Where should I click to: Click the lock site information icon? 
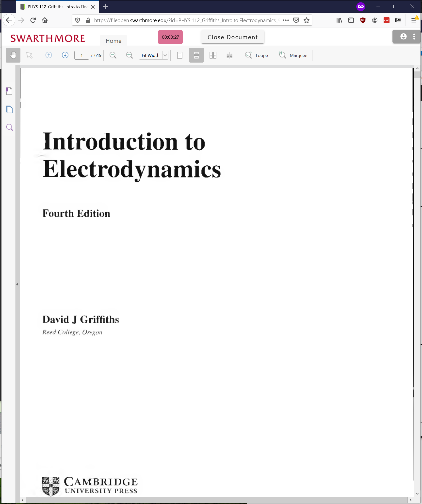[88, 20]
